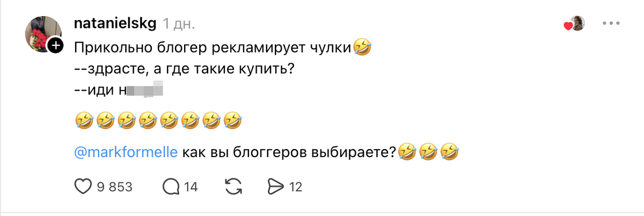Click the three laughing emojis ending the post
The width and height of the screenshot is (644, 216).
(x=429, y=153)
